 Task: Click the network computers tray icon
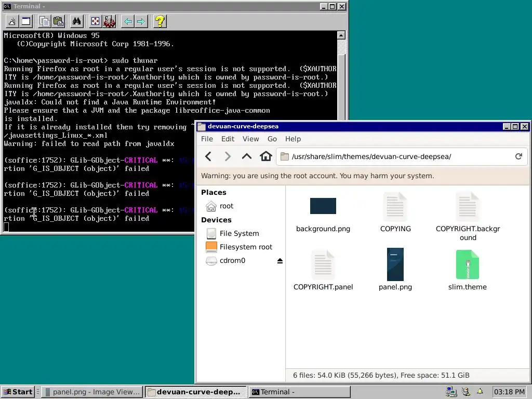pos(451,392)
